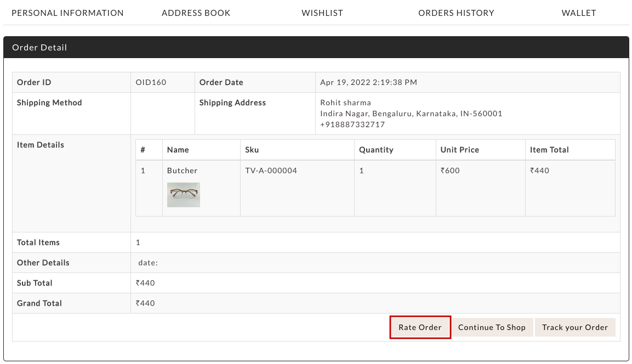The width and height of the screenshot is (632, 364).
Task: Click the Rate Order button
Action: [420, 327]
